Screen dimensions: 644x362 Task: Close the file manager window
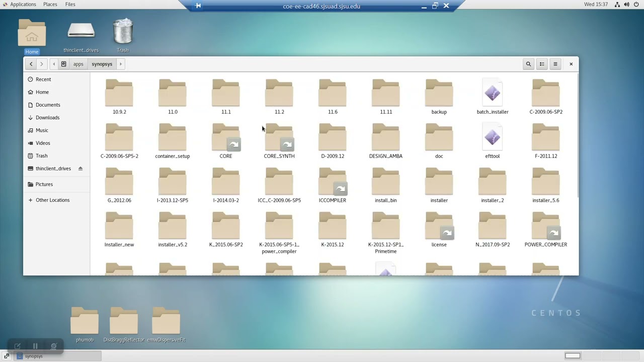(x=571, y=64)
